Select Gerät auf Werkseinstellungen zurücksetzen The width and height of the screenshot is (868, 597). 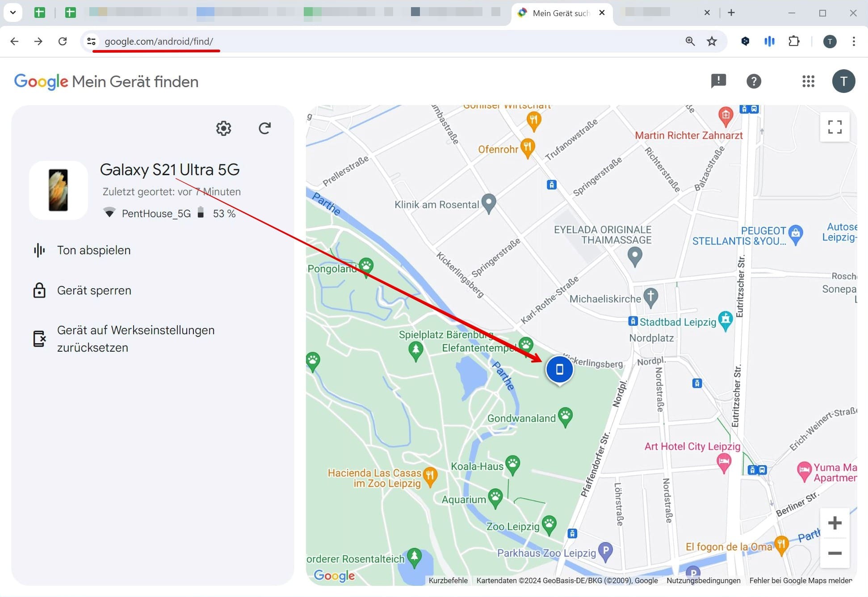[124, 339]
